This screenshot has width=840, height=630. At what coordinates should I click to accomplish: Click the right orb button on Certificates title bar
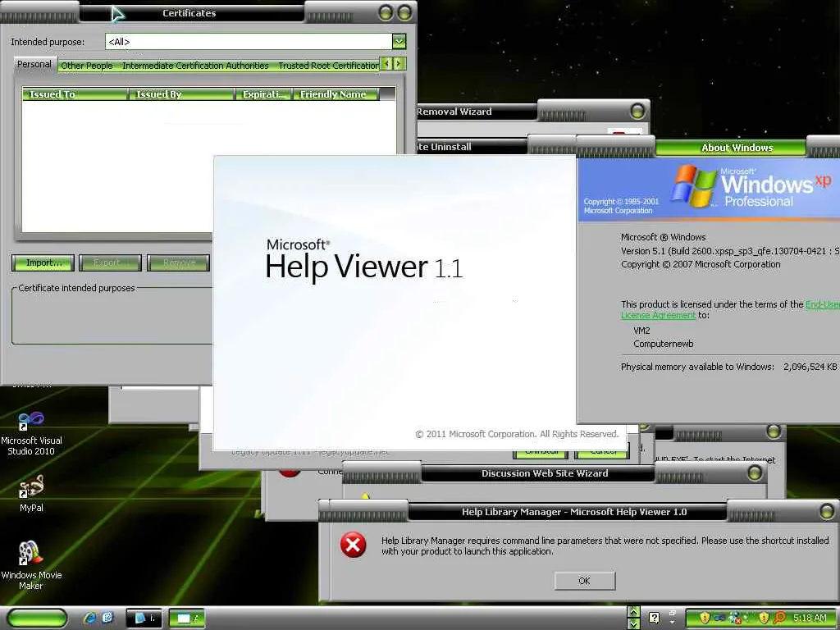point(405,12)
